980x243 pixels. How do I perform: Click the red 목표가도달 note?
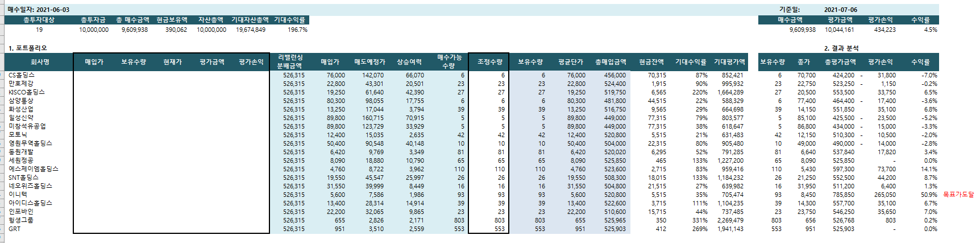(958, 195)
